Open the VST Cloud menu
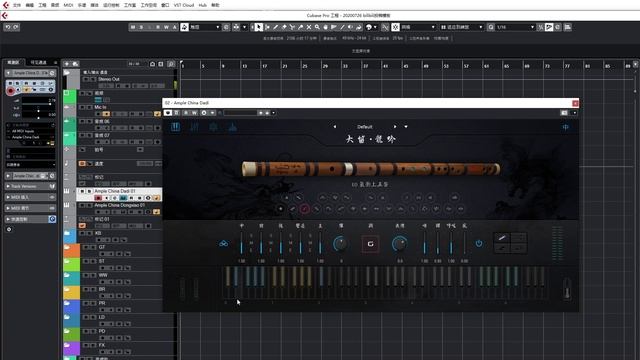This screenshot has height=360, width=640. tap(184, 5)
